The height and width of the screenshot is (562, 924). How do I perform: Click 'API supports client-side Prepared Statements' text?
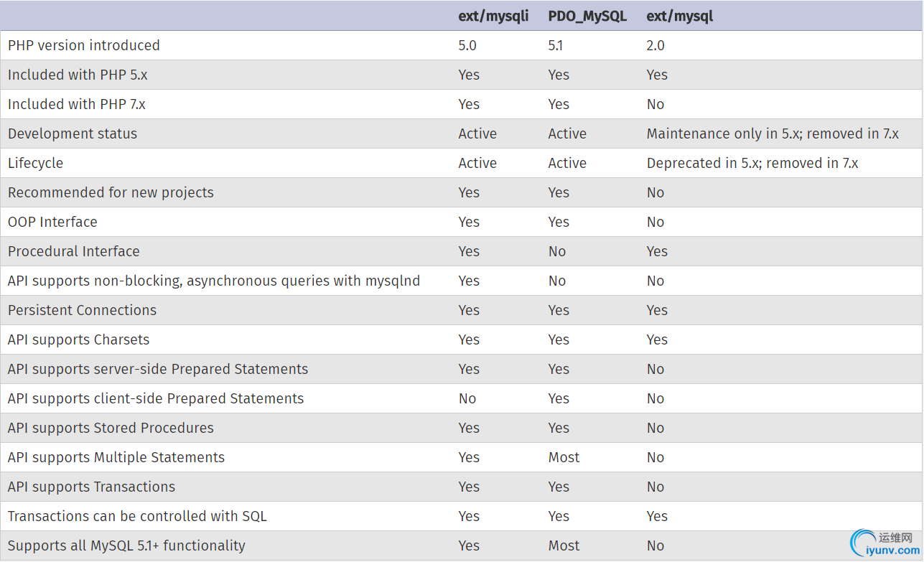tap(156, 398)
